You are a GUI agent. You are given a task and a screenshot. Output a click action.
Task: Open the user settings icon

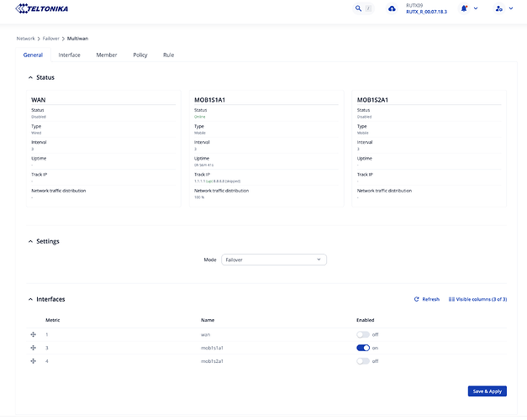499,8
